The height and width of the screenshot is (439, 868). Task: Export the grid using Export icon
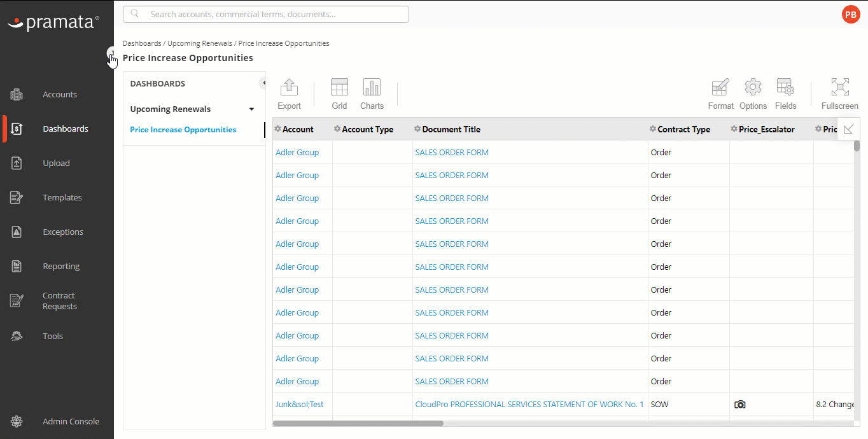tap(289, 88)
